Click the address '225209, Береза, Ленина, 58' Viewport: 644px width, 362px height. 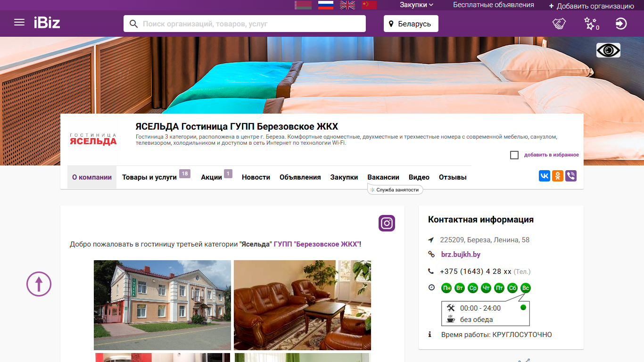[485, 240]
